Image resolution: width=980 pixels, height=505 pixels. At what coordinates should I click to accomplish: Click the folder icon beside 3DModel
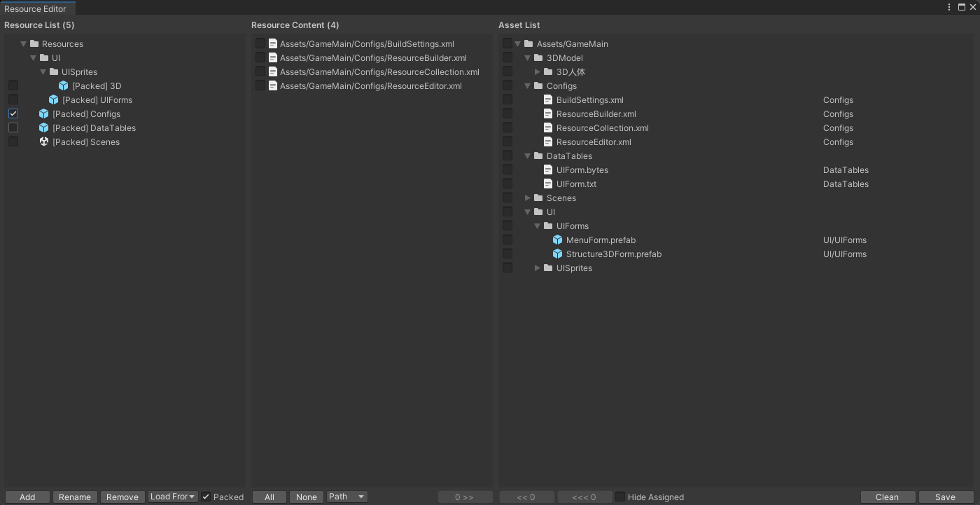(538, 57)
